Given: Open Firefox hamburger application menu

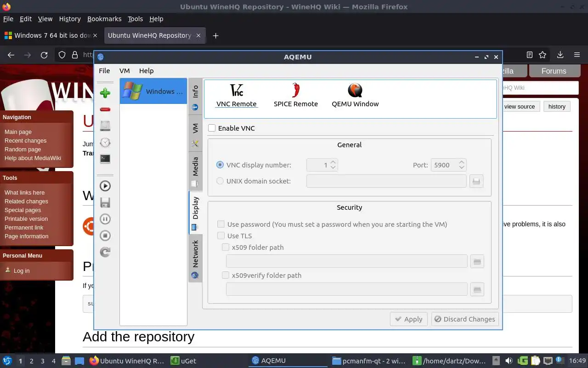Looking at the screenshot, I should (x=577, y=55).
